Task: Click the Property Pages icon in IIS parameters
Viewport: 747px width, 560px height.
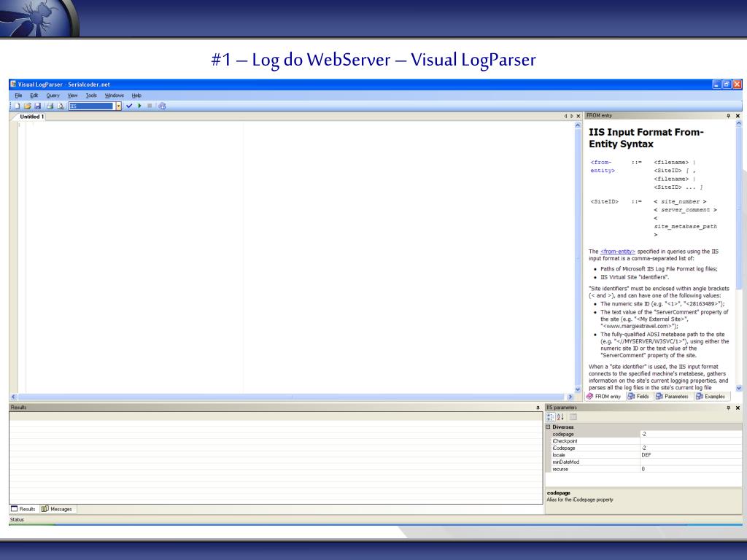Action: click(x=573, y=417)
